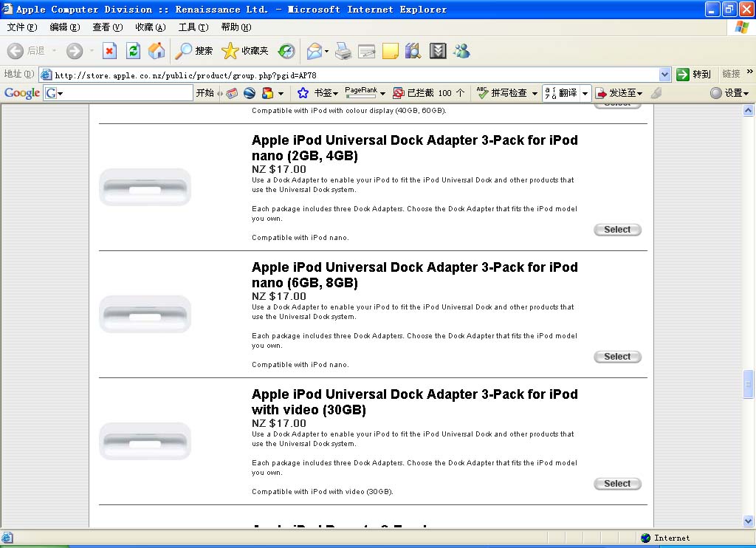Open the History clock icon
This screenshot has width=756, height=548.
pos(286,51)
